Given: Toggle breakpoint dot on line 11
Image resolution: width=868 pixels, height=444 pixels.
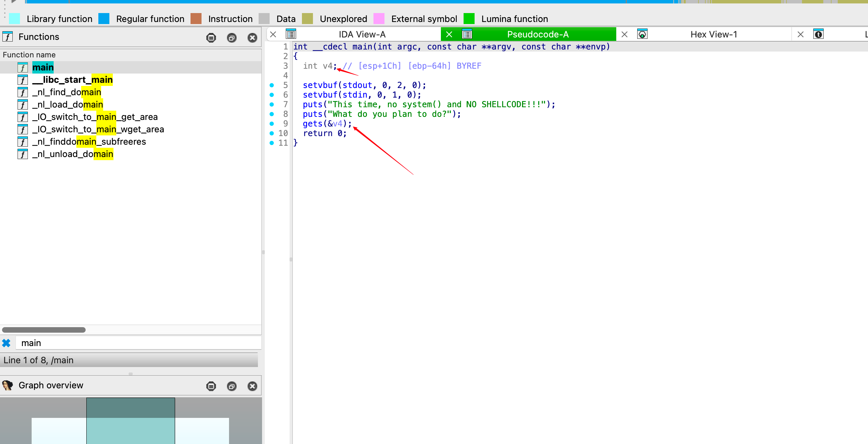Looking at the screenshot, I should point(272,143).
